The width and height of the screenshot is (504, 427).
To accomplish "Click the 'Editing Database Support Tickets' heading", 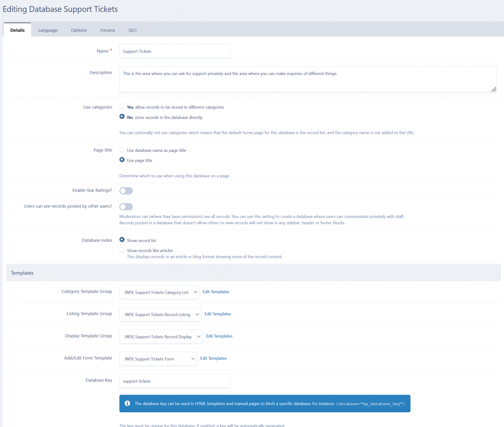I will pyautogui.click(x=60, y=9).
